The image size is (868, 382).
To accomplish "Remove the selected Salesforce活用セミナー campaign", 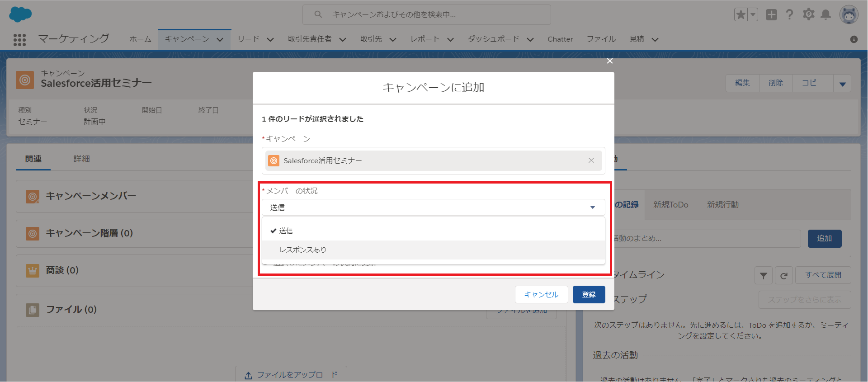I will point(591,160).
